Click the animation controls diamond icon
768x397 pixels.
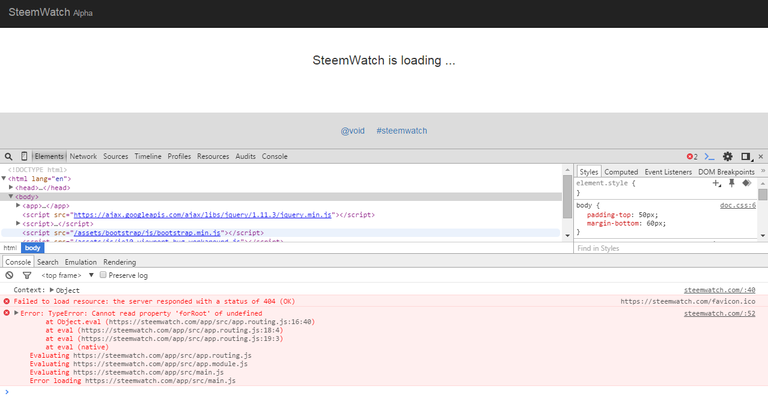tap(746, 183)
